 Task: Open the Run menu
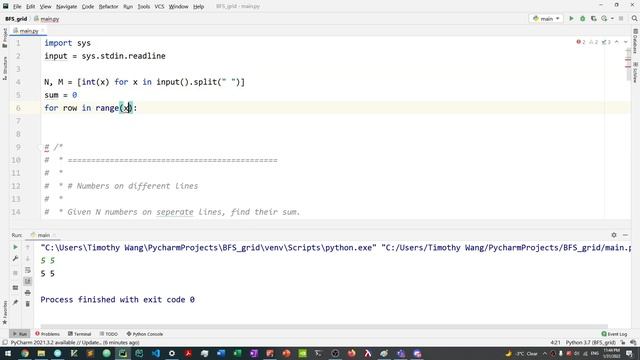click(128, 7)
